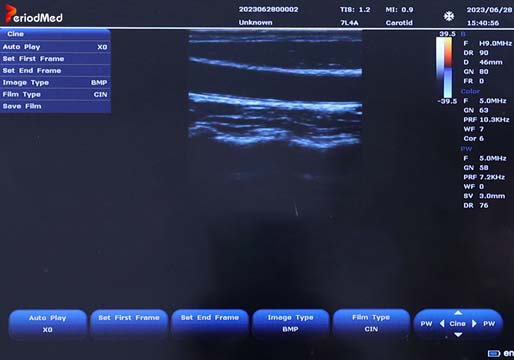
Task: Click the -39.5 scale bottom value
Action: coord(447,101)
